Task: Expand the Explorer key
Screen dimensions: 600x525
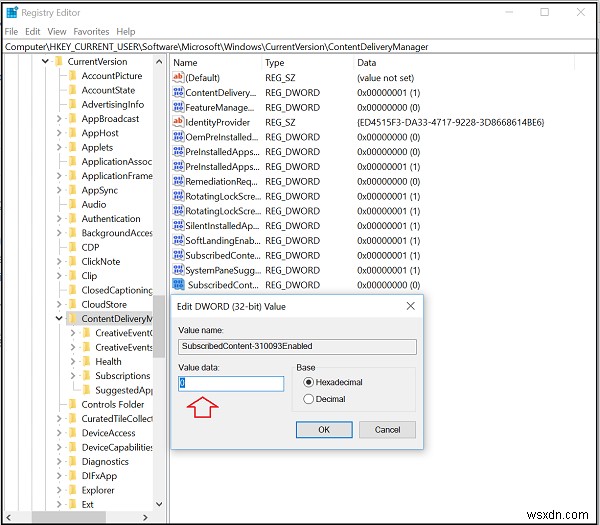Action: (59, 490)
